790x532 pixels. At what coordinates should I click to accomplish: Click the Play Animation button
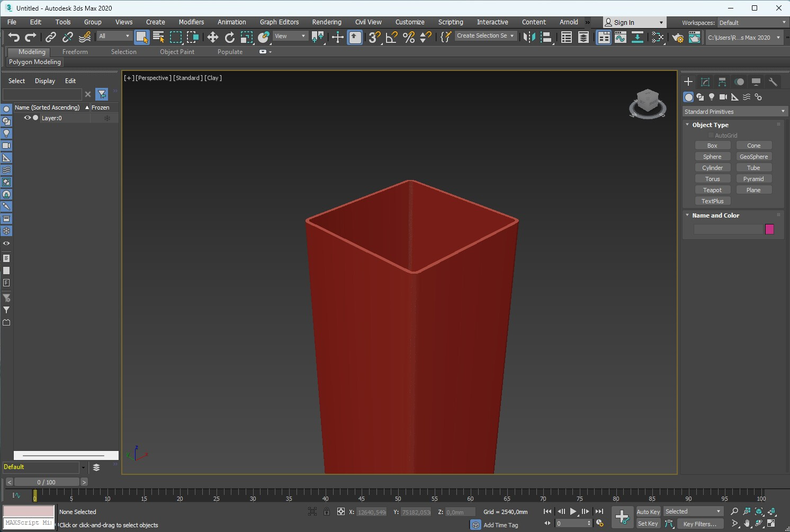[573, 511]
